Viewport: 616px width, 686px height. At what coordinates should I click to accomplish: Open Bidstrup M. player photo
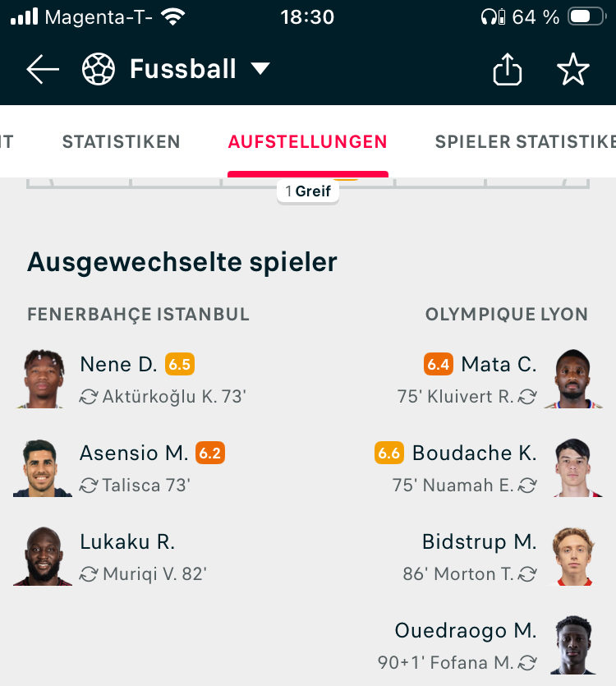click(573, 556)
